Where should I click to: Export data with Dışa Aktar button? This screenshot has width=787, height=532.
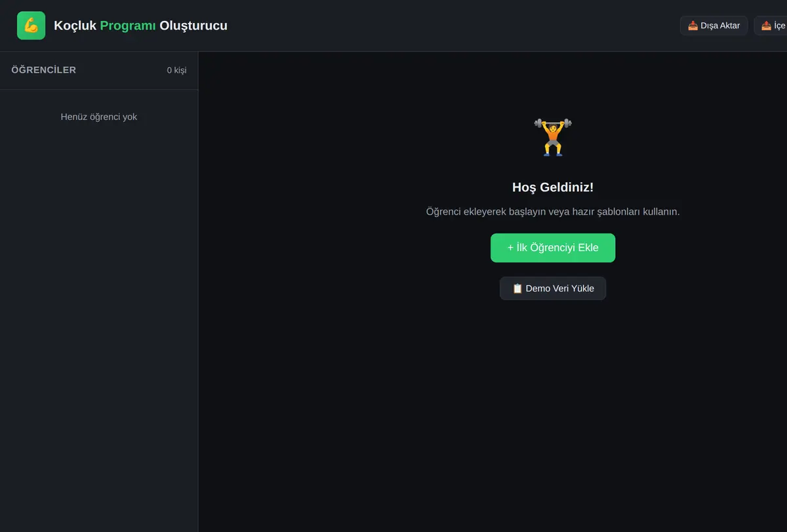714,26
